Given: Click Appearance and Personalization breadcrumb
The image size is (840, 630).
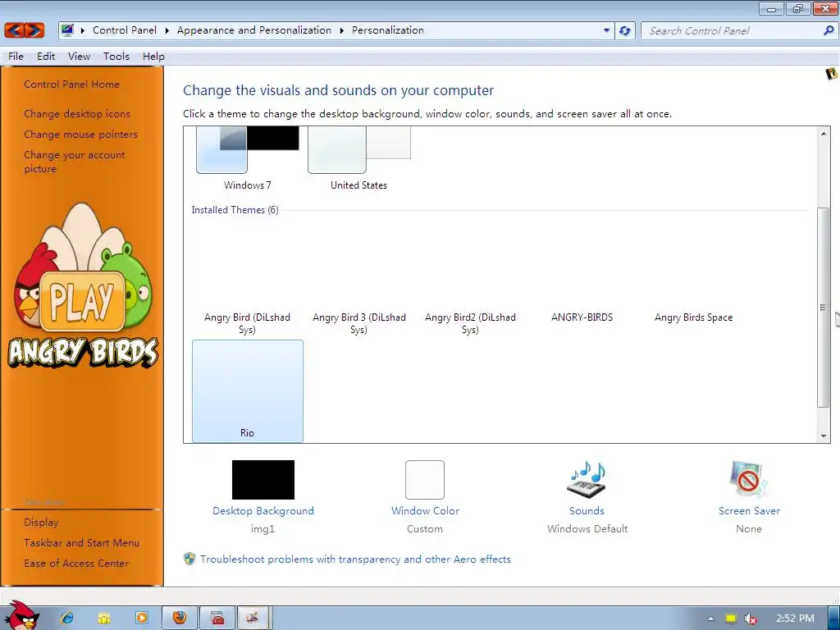Looking at the screenshot, I should coord(254,30).
